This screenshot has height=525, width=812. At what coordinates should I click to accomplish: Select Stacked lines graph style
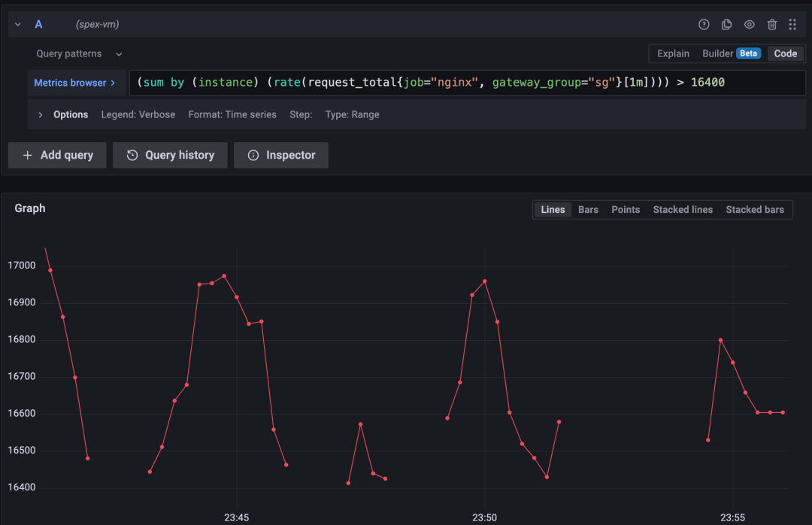[x=683, y=209]
